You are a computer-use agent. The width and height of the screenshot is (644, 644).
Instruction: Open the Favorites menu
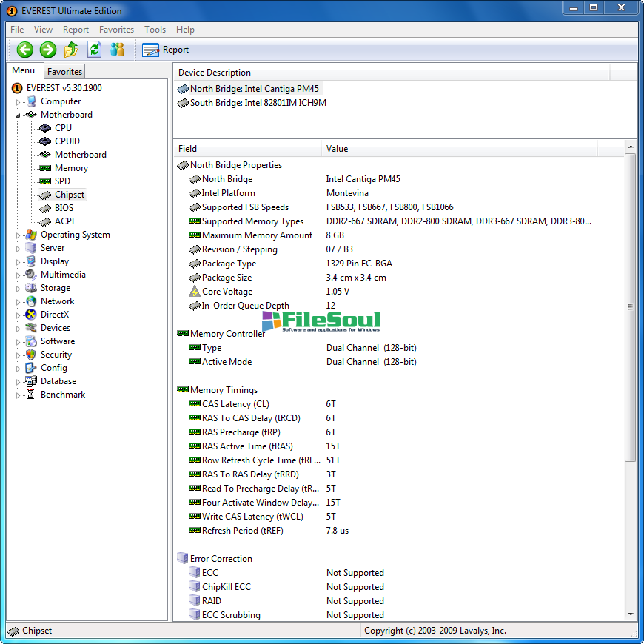pos(116,30)
